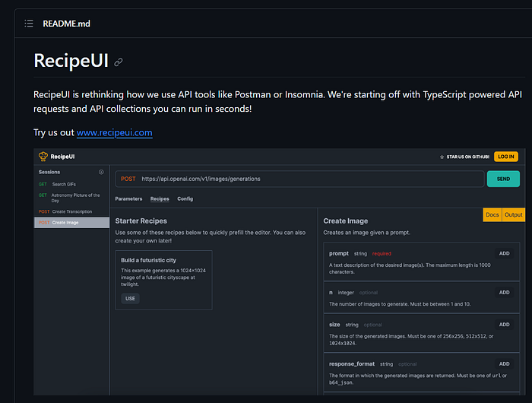Click the Sessions header text
532x403 pixels.
(x=49, y=172)
